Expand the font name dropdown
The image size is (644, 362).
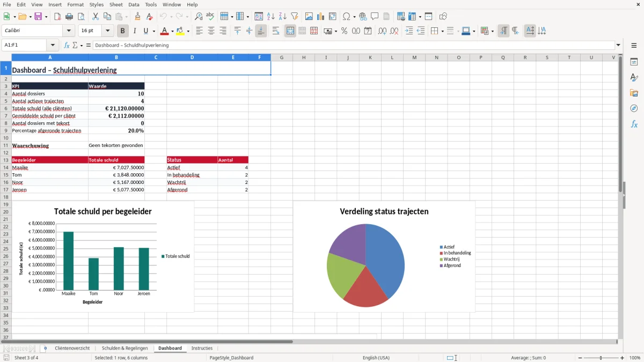click(69, 31)
